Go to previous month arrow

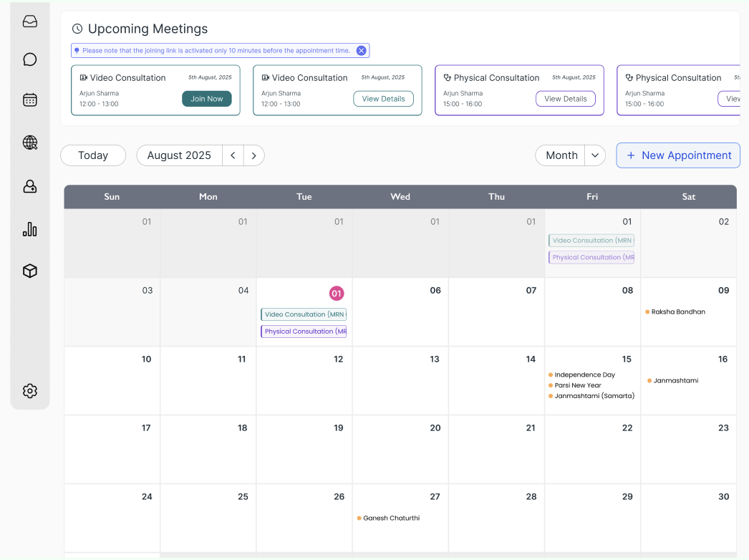[233, 155]
